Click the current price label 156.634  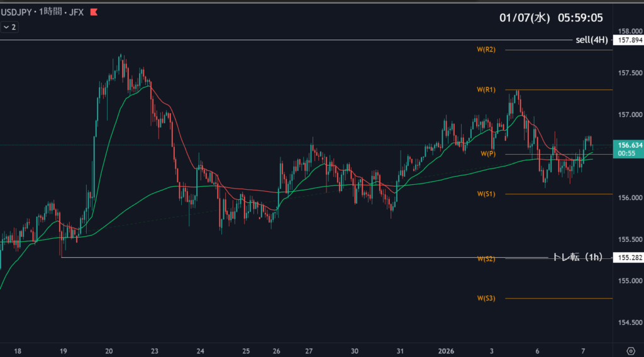[629, 145]
